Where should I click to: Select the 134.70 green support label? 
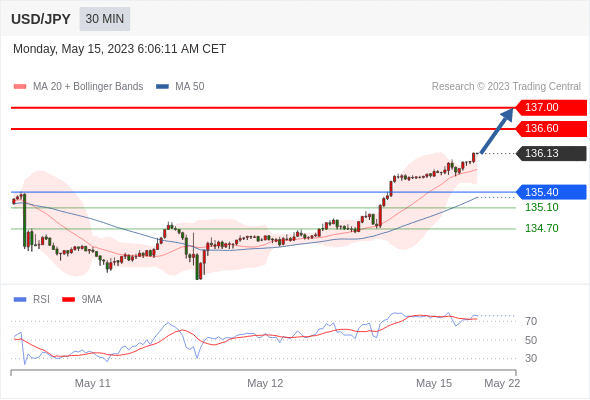click(x=541, y=228)
